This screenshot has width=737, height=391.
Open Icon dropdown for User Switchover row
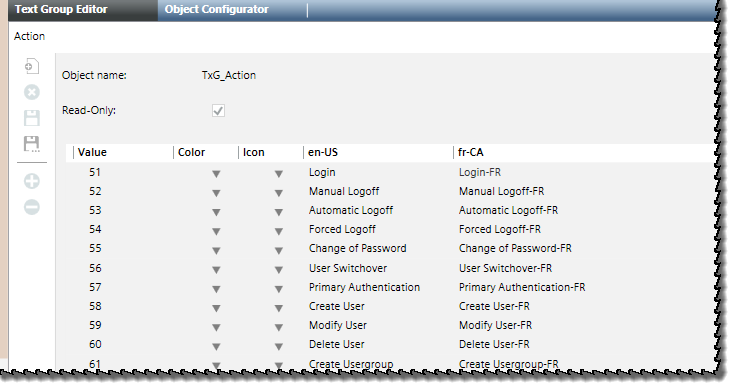coord(279,270)
